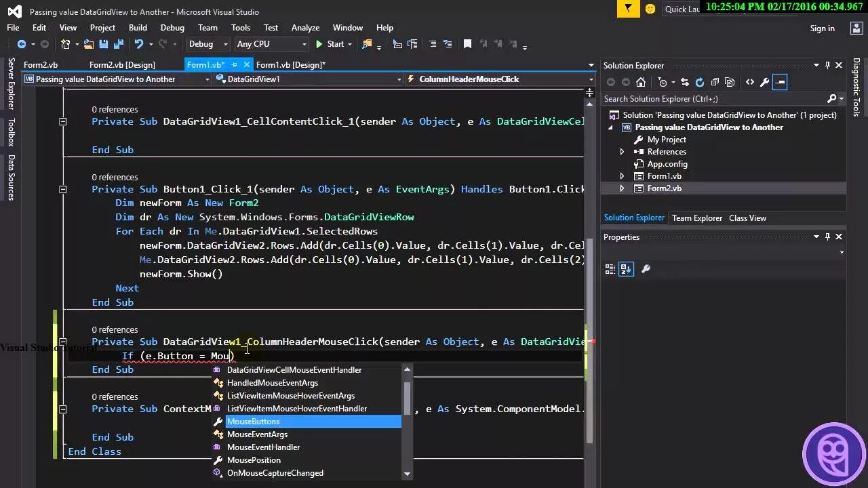Viewport: 868px width, 488px height.
Task: Undo the last edit using toolbar arrow
Action: (x=139, y=44)
